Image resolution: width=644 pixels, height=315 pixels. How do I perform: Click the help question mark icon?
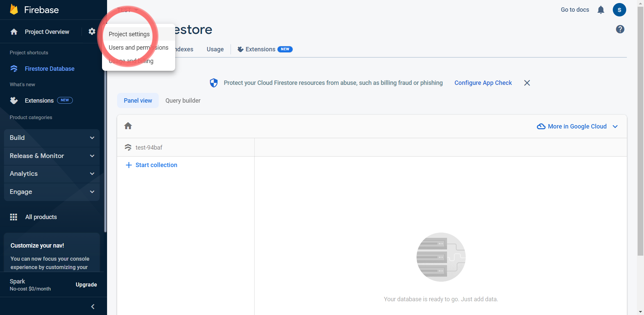click(x=620, y=29)
